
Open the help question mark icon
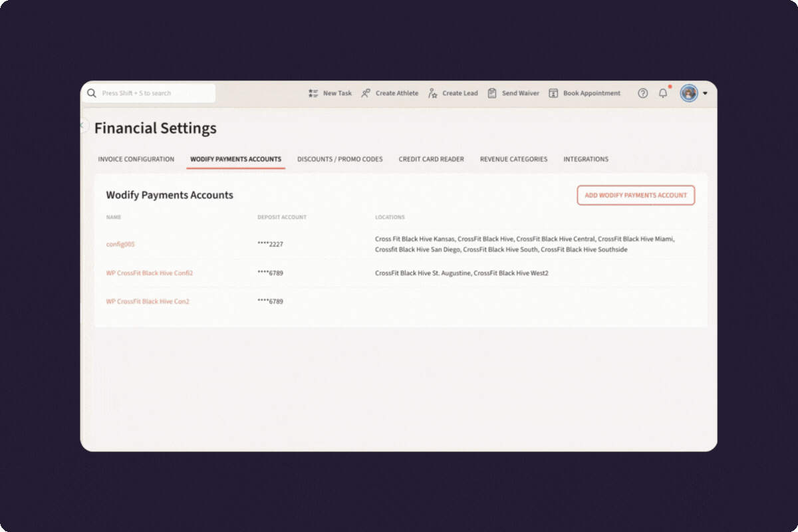pos(642,93)
